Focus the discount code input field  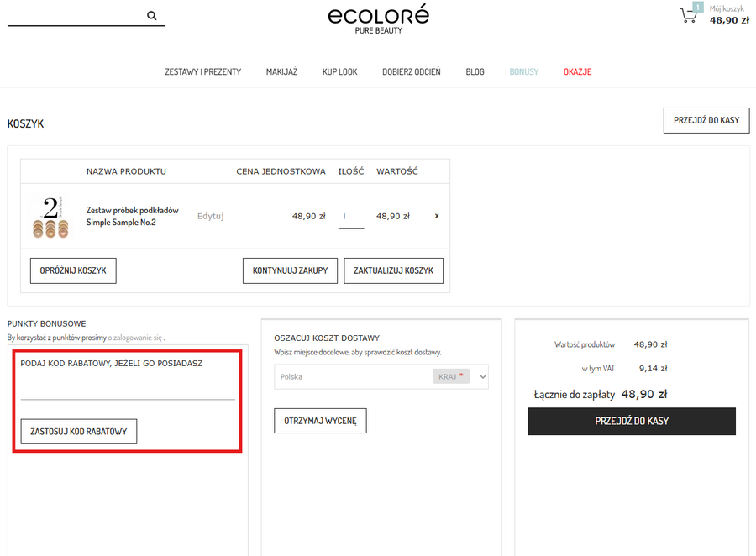[x=128, y=390]
